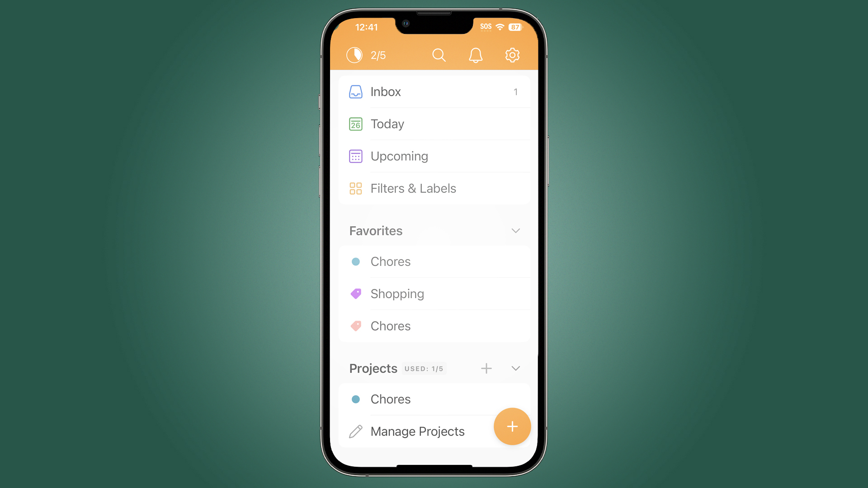Tap the search icon
This screenshot has width=868, height=488.
[x=439, y=54]
